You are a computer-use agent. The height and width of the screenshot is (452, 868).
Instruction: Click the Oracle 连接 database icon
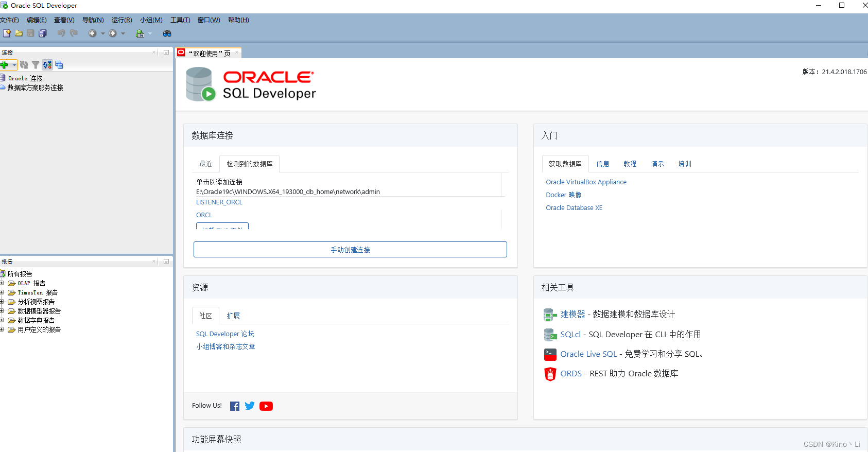coord(3,78)
